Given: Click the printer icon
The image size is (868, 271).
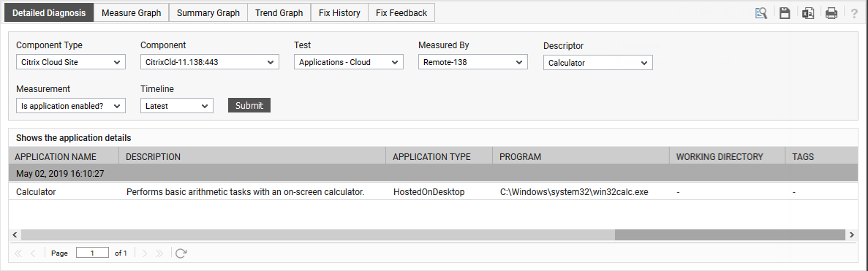Looking at the screenshot, I should point(831,13).
